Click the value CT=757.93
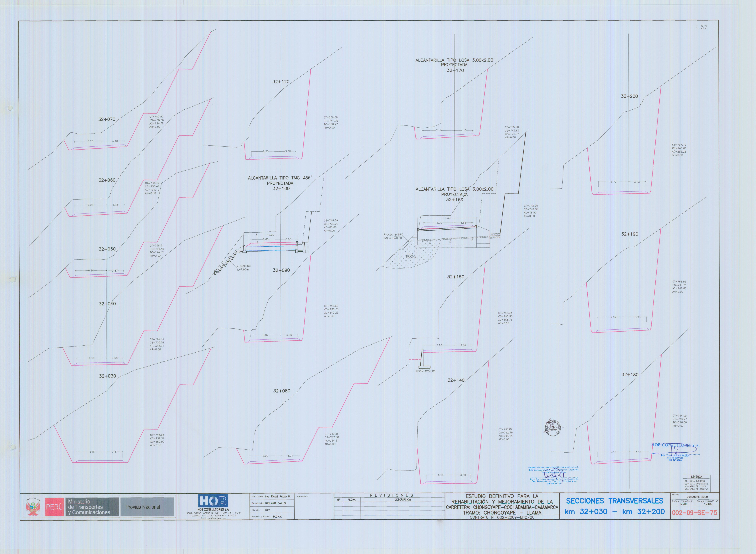 coord(505,313)
